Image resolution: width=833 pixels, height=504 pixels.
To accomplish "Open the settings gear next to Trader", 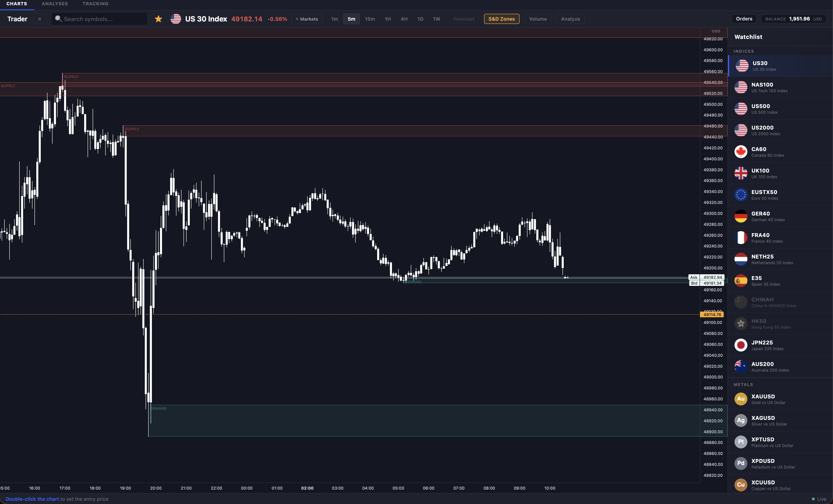I will tap(40, 19).
